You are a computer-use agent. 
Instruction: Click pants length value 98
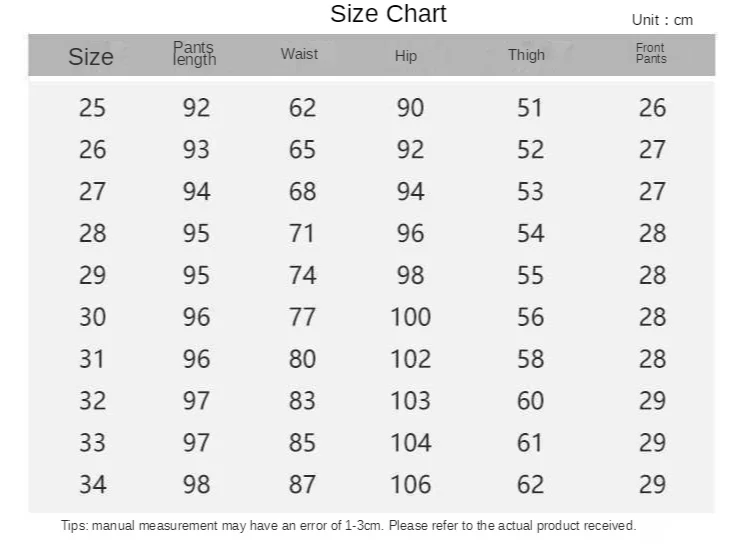click(196, 485)
